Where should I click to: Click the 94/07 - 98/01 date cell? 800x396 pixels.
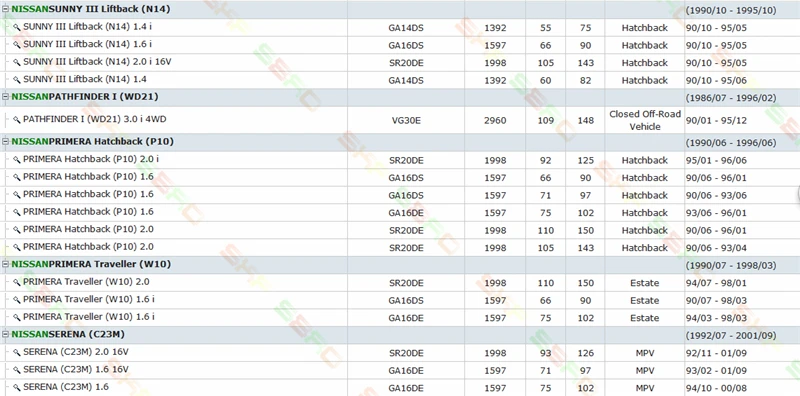click(716, 283)
